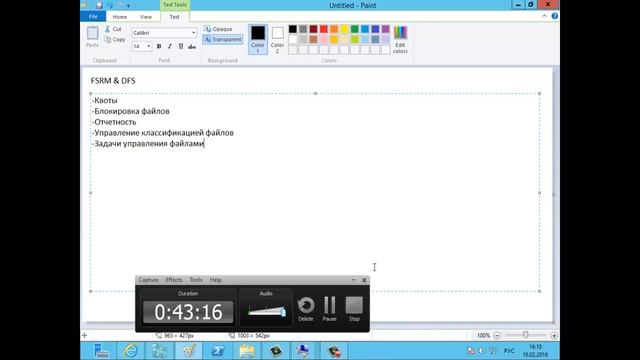The width and height of the screenshot is (640, 360).
Task: Open Edit colors dialog
Action: point(400,40)
